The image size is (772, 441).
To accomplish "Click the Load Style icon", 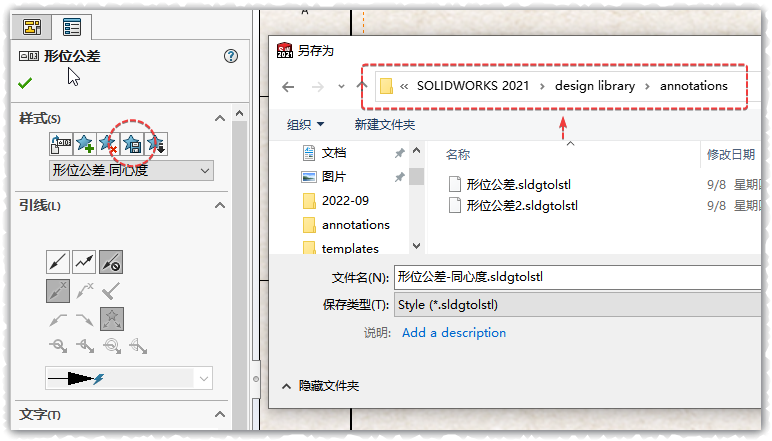I will [156, 145].
